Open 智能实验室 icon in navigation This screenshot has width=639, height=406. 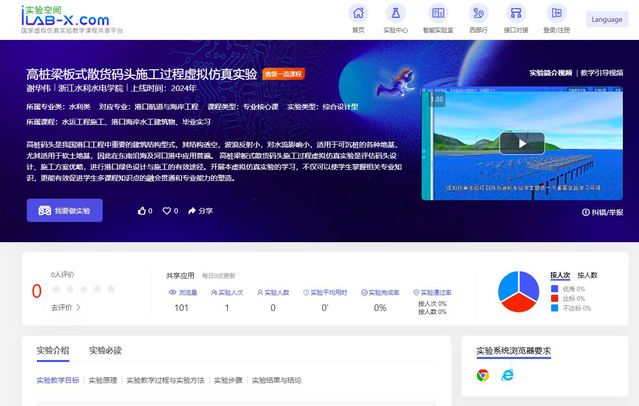(x=438, y=13)
